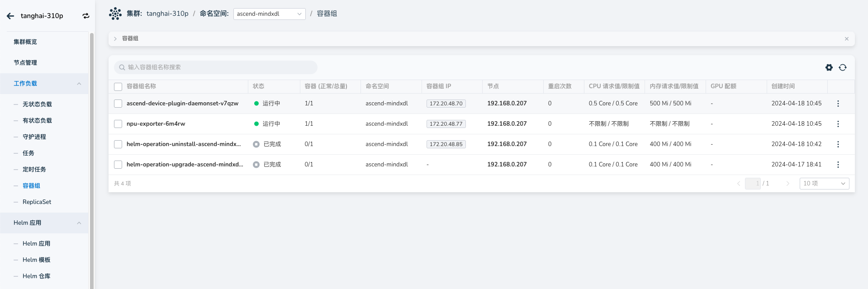Open actions menu for helm-operation-uninstall row

click(838, 144)
